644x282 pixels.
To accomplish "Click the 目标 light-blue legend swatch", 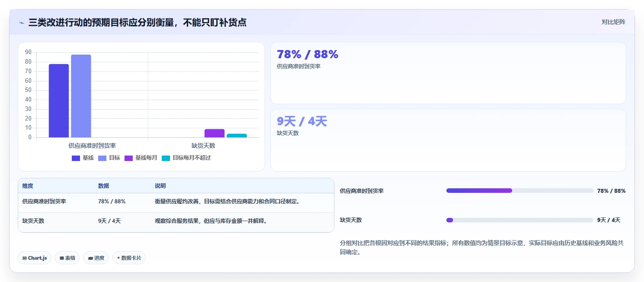I will click(102, 158).
